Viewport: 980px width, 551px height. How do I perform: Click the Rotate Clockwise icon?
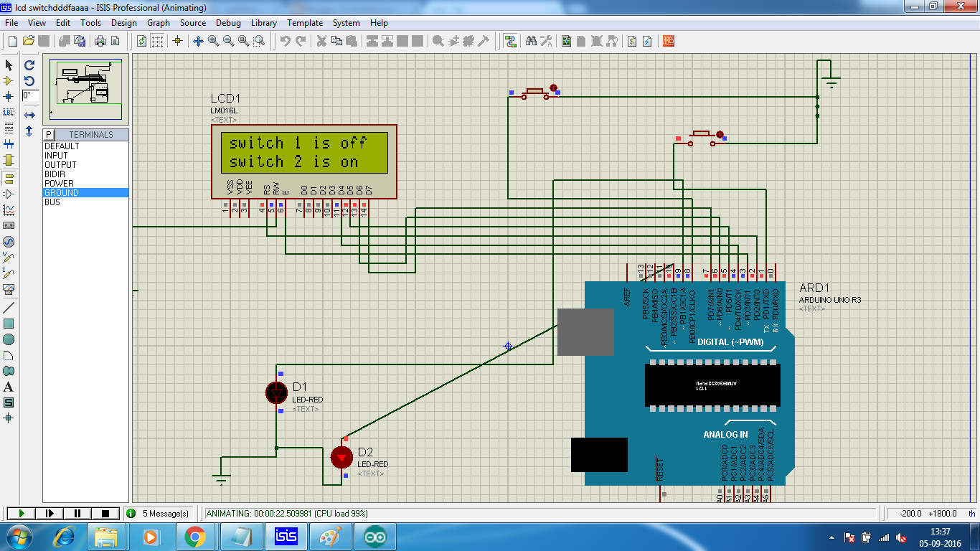(29, 65)
